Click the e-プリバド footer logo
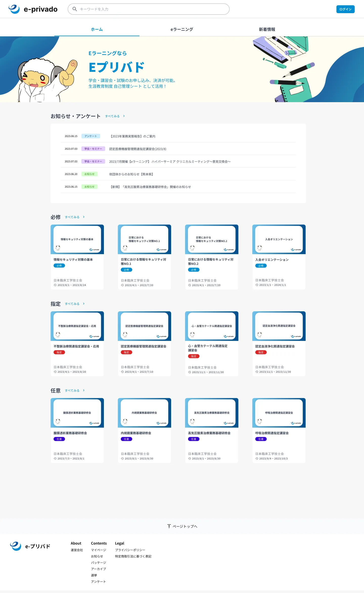Image resolution: width=364 pixels, height=593 pixels. [x=30, y=546]
